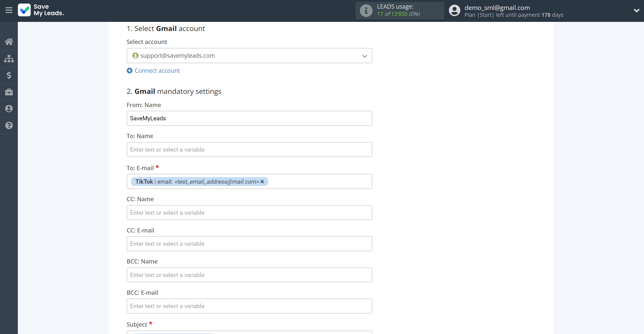Click the Home navigation icon
The image size is (644, 334).
click(x=9, y=41)
